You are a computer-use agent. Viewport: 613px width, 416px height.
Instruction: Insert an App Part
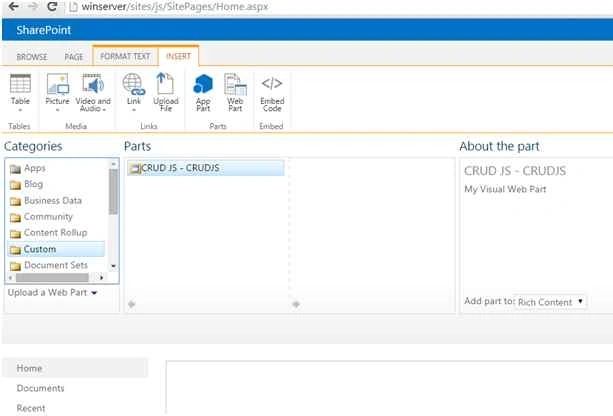tap(203, 93)
